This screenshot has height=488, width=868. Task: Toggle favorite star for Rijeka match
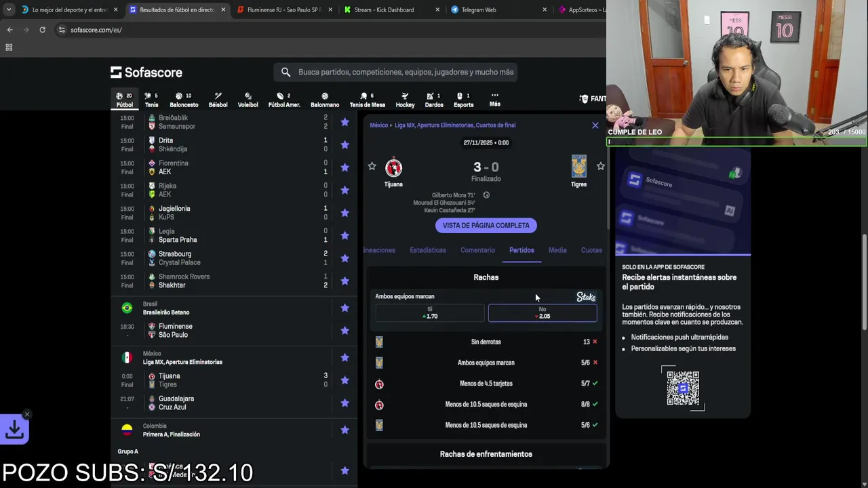click(x=344, y=190)
